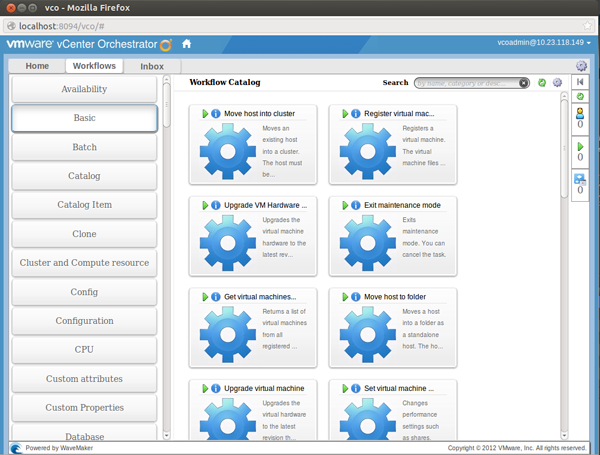600x455 pixels.
Task: Run the Upgrade virtual machine workflow
Action: [x=205, y=388]
